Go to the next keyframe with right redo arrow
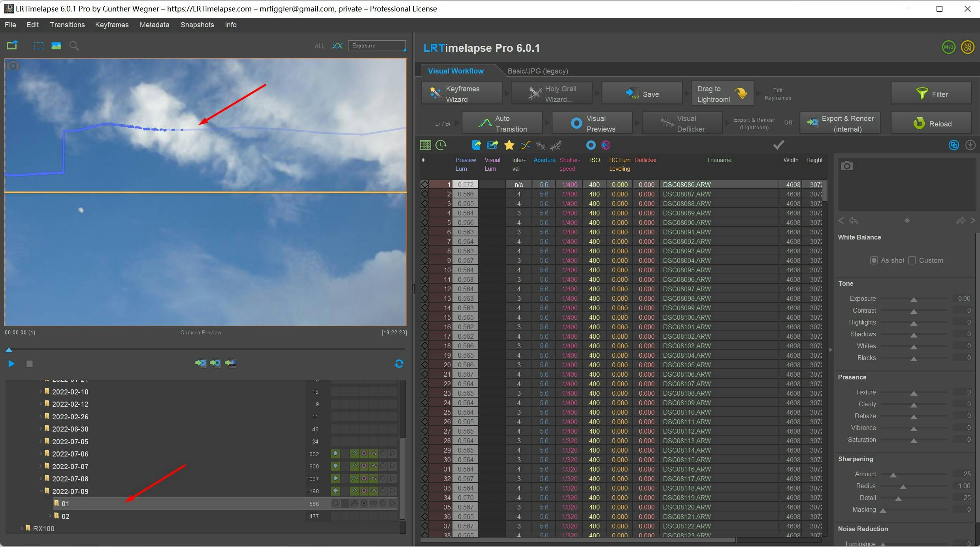Viewport: 980px width, 547px height. coord(961,221)
